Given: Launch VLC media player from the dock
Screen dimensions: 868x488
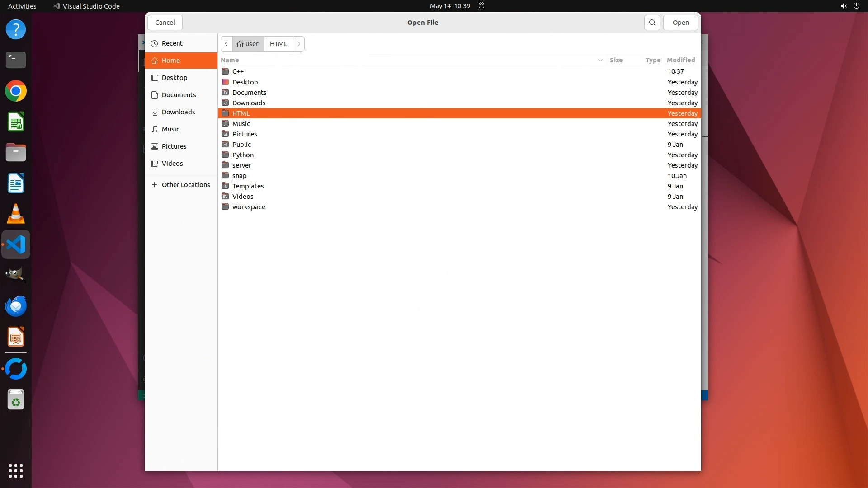Looking at the screenshot, I should [16, 214].
